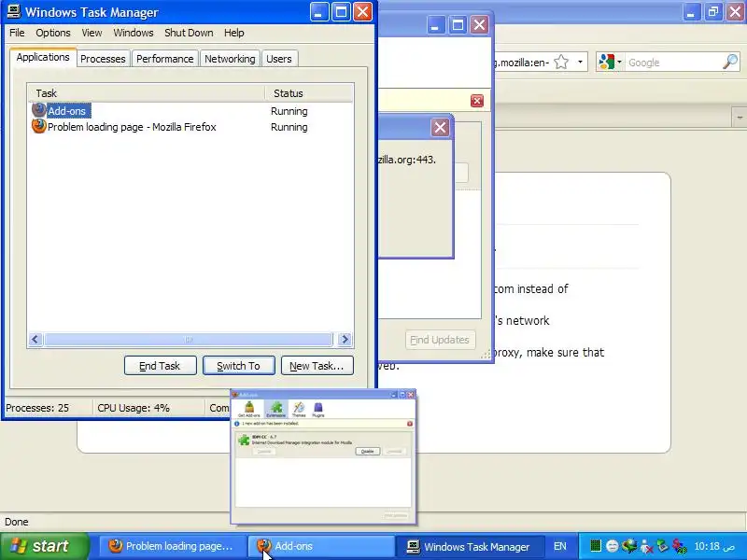Click the Internet Download Manager globe tray icon
The width and height of the screenshot is (747, 560).
pos(628,546)
